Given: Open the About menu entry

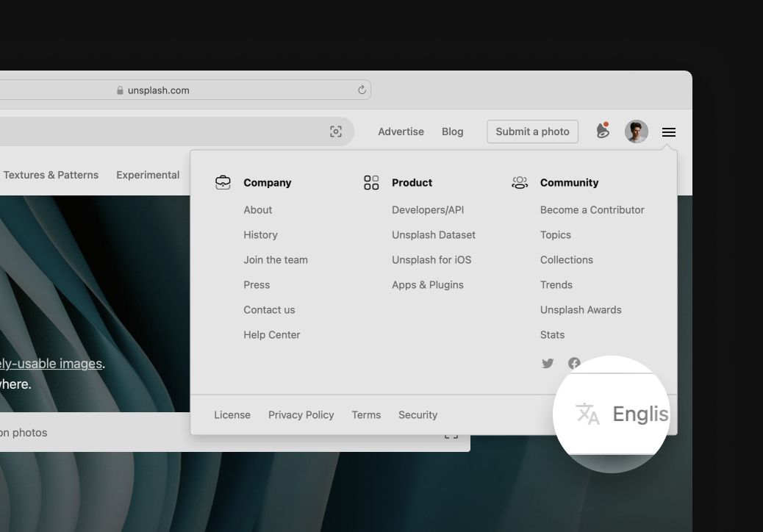Looking at the screenshot, I should pyautogui.click(x=258, y=210).
